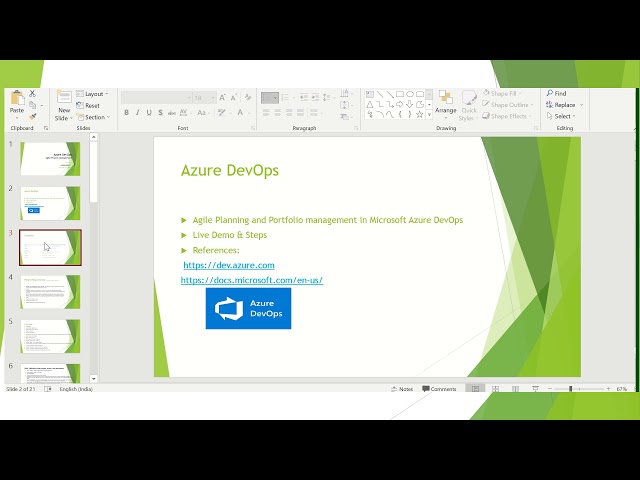This screenshot has width=640, height=480.
Task: Select the Format Painter brush icon
Action: tap(33, 117)
